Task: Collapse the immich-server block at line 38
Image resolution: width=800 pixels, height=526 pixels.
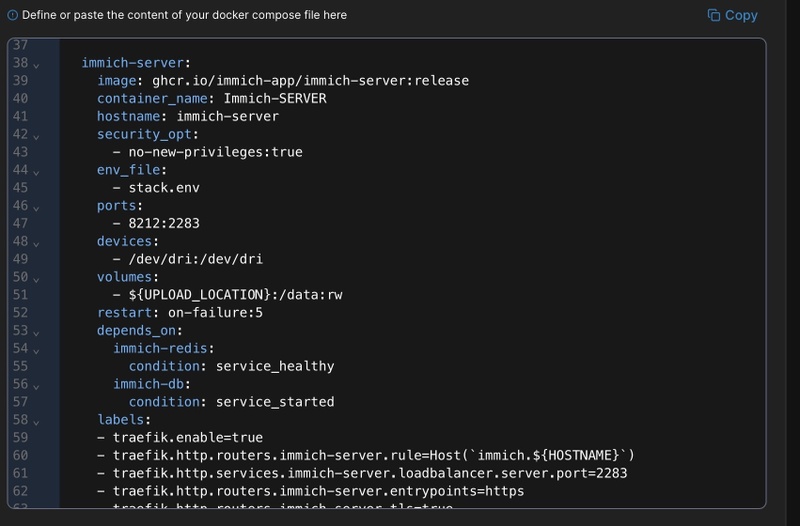Action: tap(36, 64)
